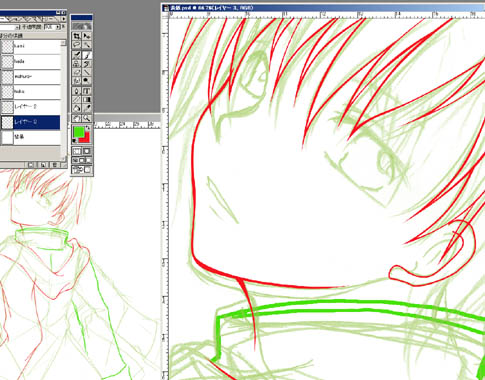
Task: Select the fuku layer
Action: (30, 91)
